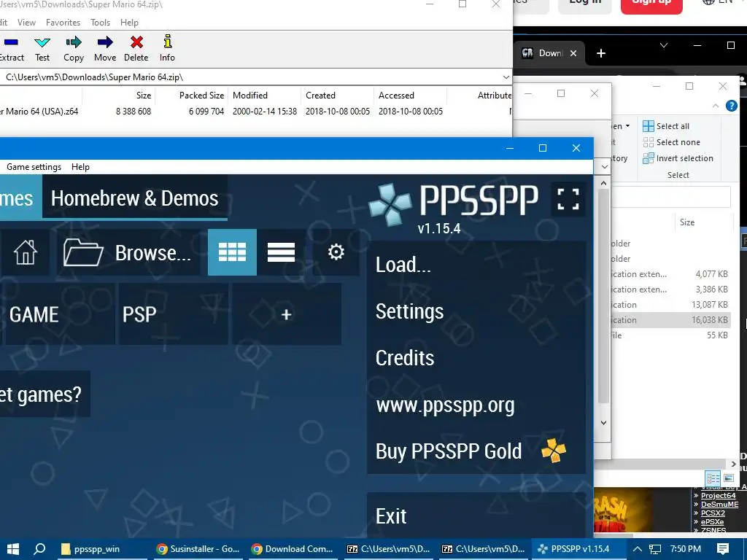The image size is (747, 560).
Task: Switch PPSSPP to grid view
Action: (232, 252)
